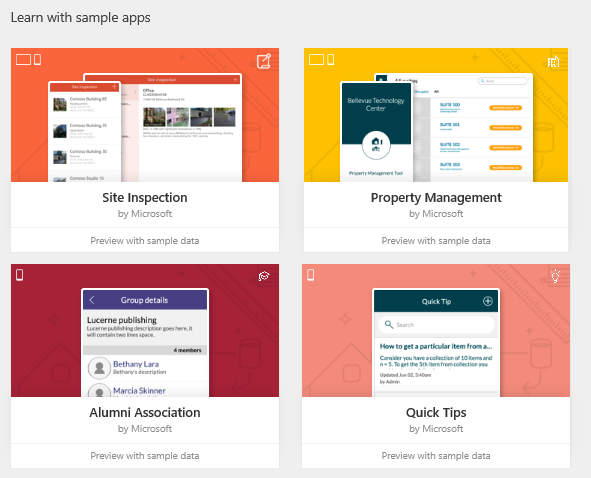The width and height of the screenshot is (591, 478).
Task: Preview Quick Tips with sample data
Action: (436, 456)
